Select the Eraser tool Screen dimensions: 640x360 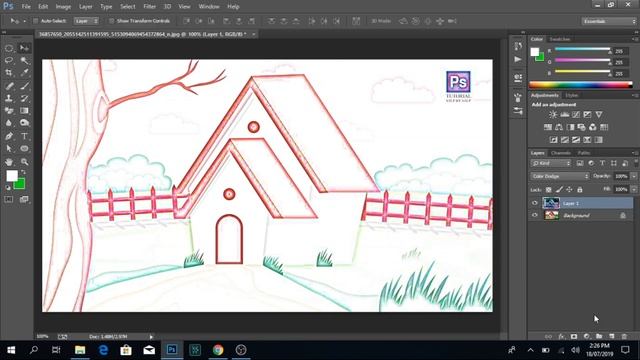[9, 111]
